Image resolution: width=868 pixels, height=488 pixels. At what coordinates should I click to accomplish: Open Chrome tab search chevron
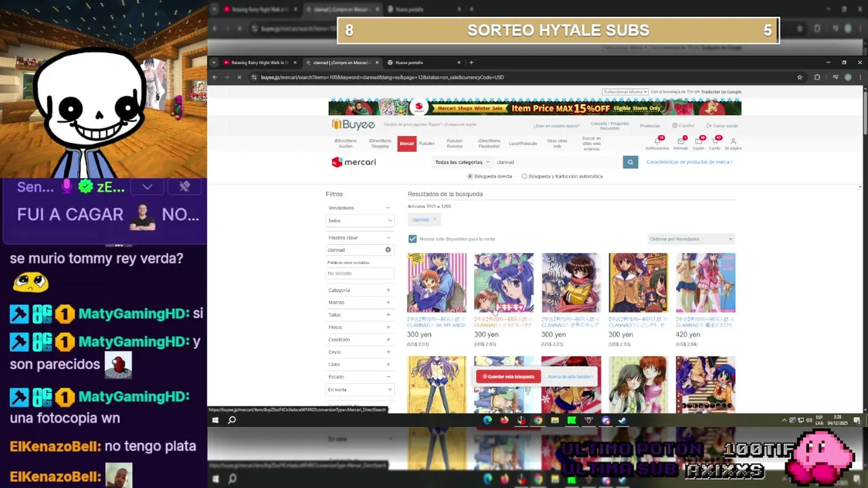pyautogui.click(x=214, y=62)
